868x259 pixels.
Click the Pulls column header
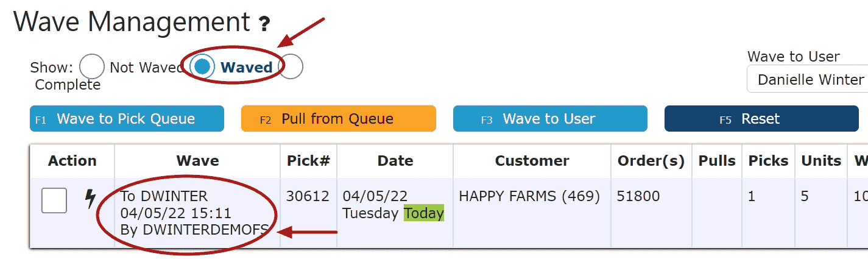click(x=717, y=161)
